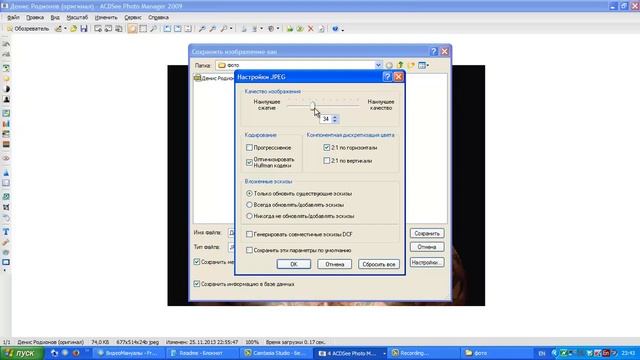
Task: Switch to Readme - Блокнот taskbar button
Action: tap(201, 353)
